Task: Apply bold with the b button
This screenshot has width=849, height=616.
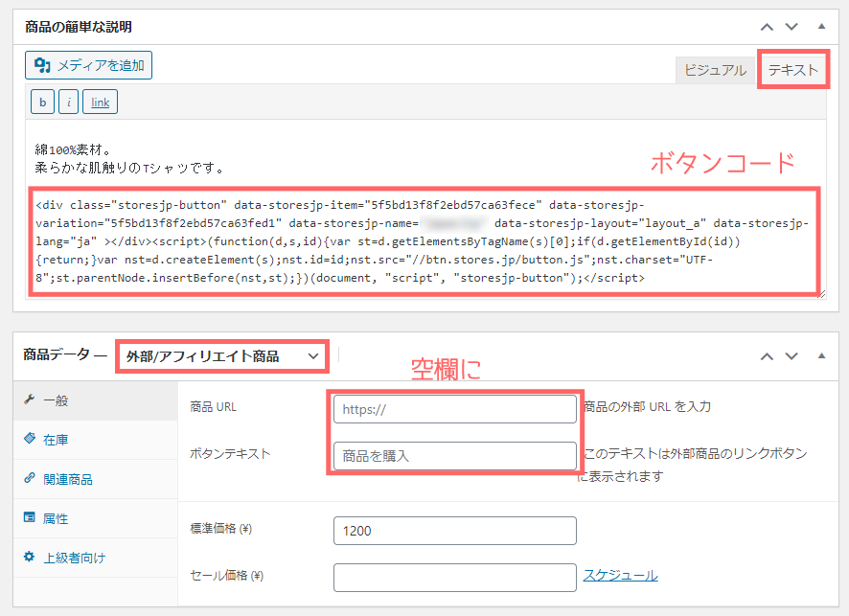Action: (43, 102)
